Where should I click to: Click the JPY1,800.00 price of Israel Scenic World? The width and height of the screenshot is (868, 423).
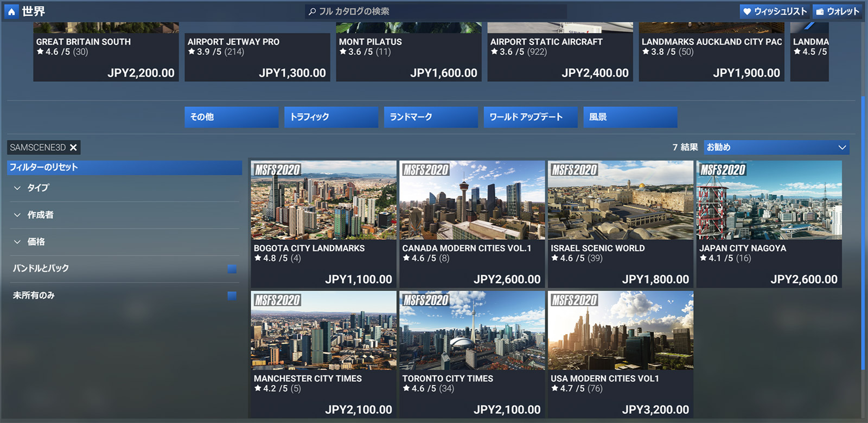tap(655, 280)
